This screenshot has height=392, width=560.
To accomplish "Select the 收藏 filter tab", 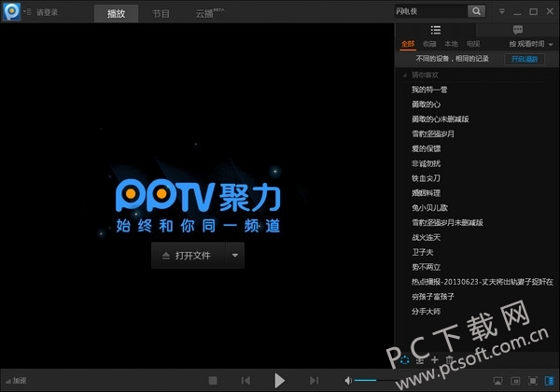I will click(429, 44).
